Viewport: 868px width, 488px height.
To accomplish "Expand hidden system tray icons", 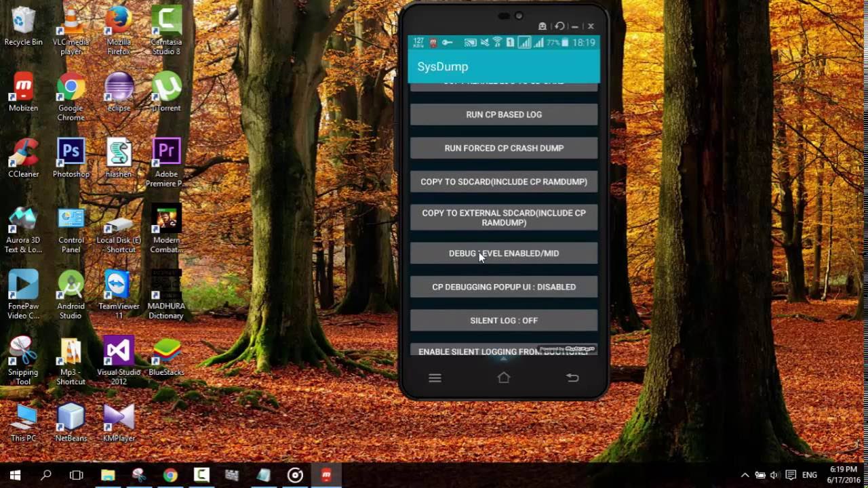I will pyautogui.click(x=745, y=475).
